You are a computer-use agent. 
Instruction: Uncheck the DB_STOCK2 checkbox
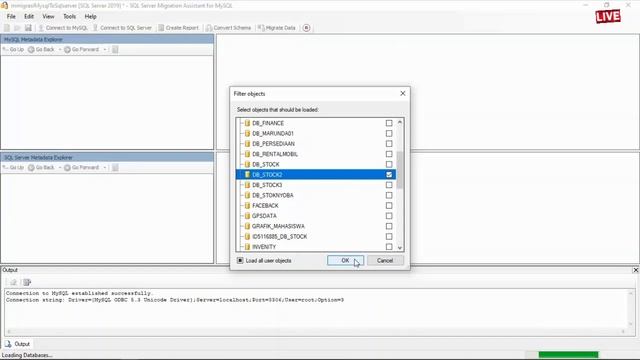pyautogui.click(x=389, y=175)
